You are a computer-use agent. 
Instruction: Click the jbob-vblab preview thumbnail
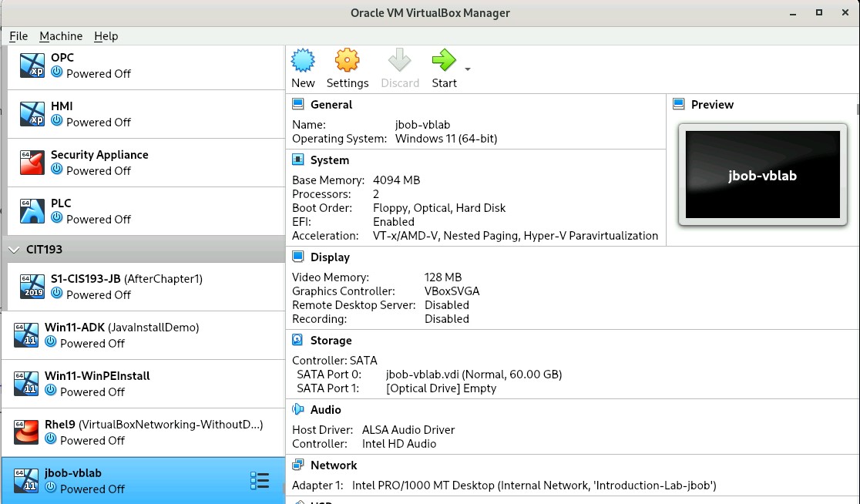coord(762,175)
